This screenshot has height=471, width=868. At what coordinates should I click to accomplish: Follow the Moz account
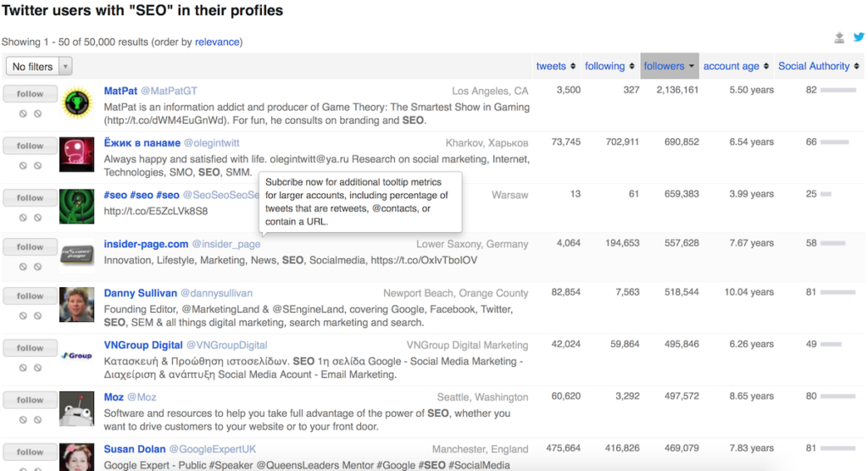pyautogui.click(x=30, y=400)
